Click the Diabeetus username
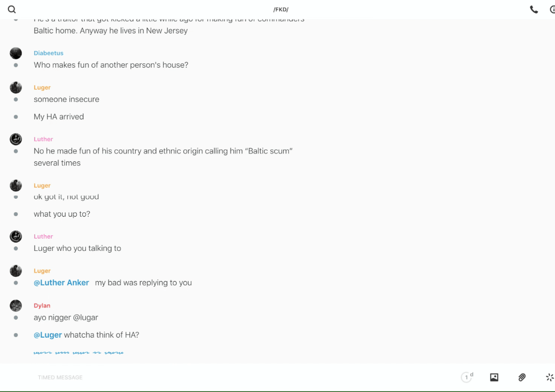The width and height of the screenshot is (555, 392). coord(48,53)
